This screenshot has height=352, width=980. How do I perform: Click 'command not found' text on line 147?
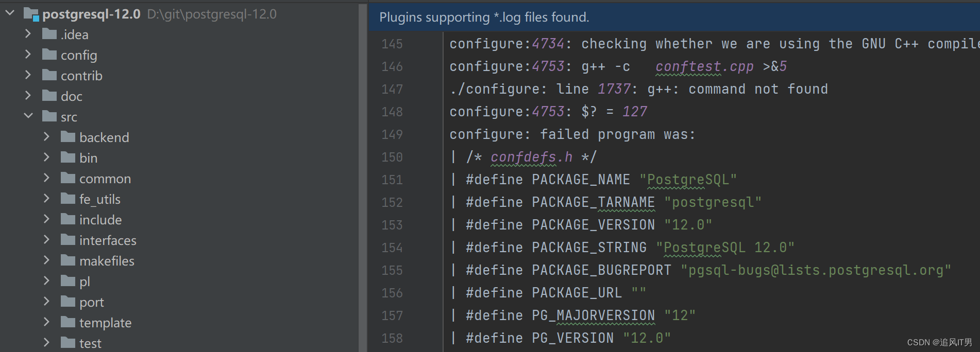tap(758, 90)
